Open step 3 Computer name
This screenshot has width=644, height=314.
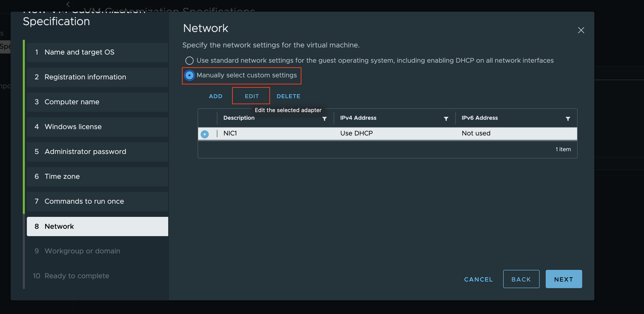coord(97,102)
